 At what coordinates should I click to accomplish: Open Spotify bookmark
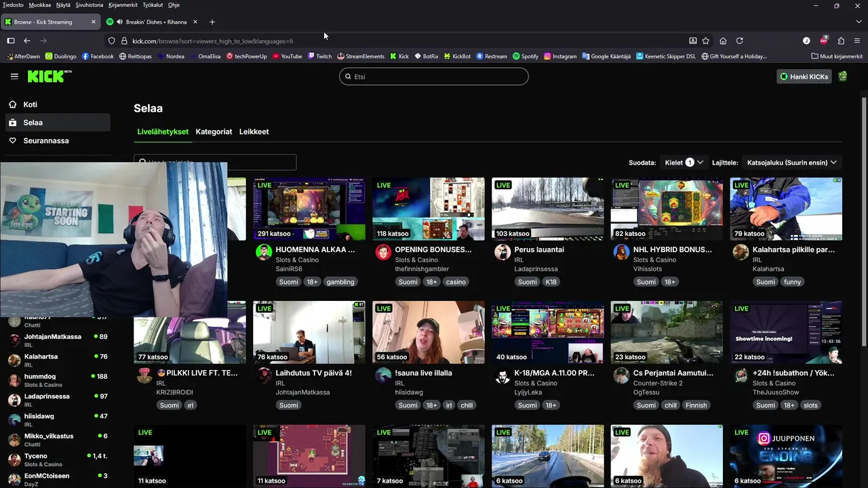(526, 56)
